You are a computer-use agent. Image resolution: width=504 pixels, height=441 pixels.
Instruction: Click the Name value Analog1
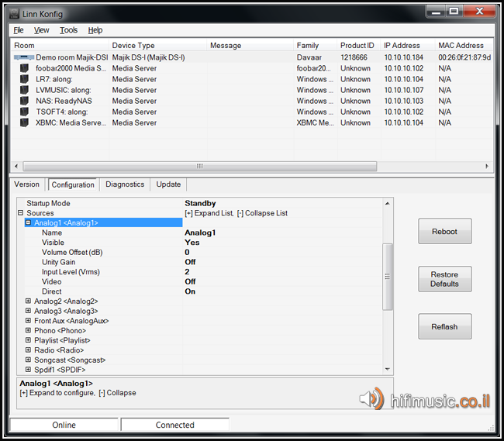(x=200, y=233)
